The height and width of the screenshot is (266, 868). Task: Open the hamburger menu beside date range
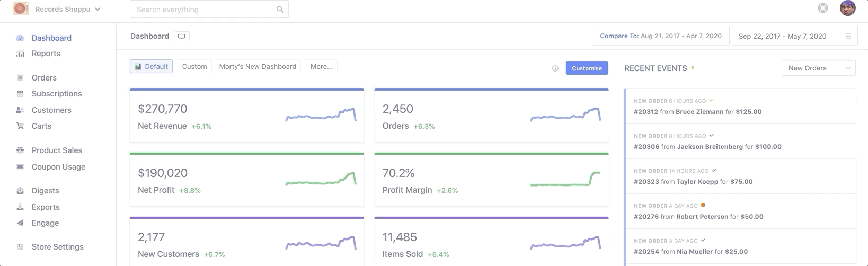(848, 36)
